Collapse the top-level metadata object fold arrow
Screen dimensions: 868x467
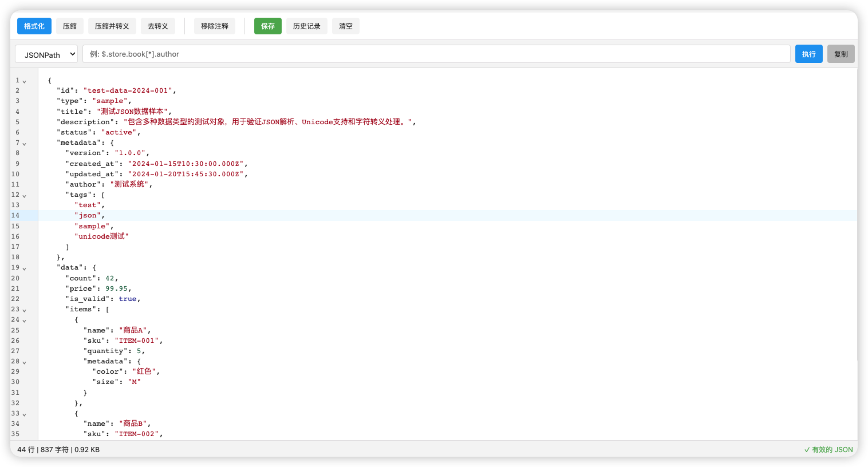pos(24,144)
